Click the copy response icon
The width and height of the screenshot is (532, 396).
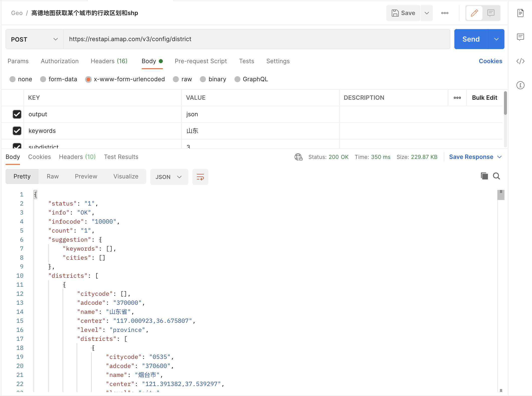click(484, 176)
